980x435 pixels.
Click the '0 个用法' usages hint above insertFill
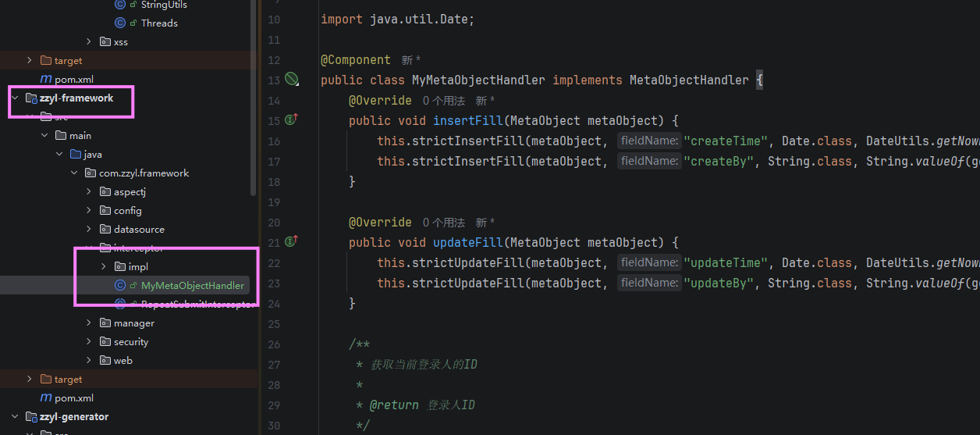[x=444, y=101]
